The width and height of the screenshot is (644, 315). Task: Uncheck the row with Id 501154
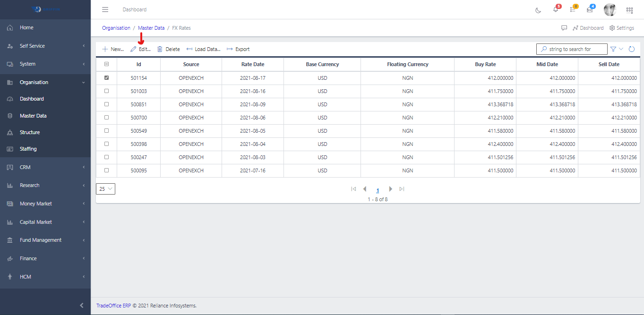tap(106, 78)
